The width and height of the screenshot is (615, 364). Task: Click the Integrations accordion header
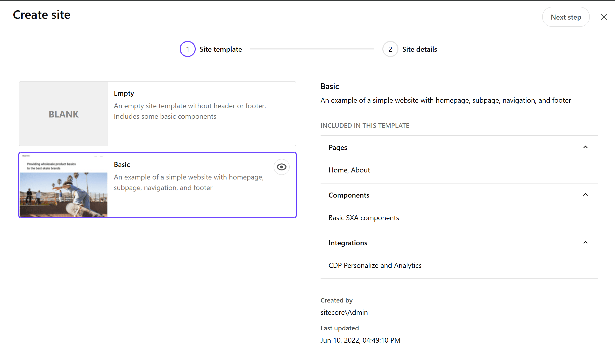point(348,243)
